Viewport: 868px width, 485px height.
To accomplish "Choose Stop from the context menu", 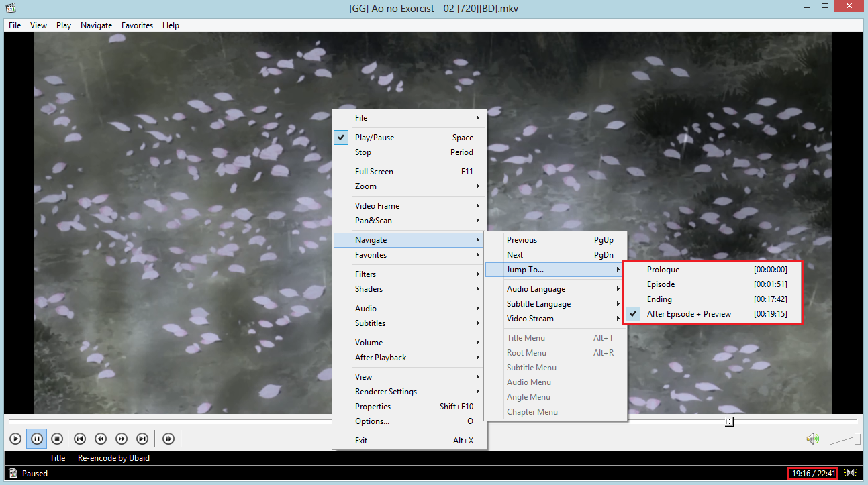I will [410, 152].
